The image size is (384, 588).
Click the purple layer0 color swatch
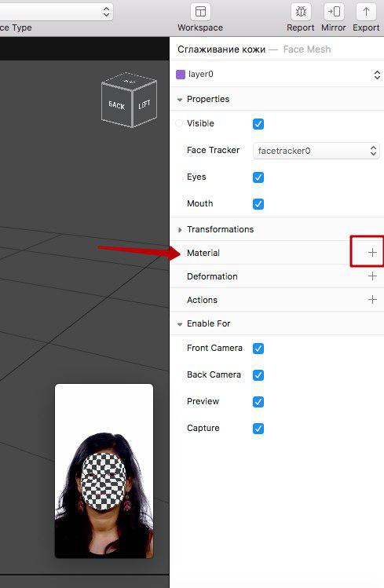(181, 75)
